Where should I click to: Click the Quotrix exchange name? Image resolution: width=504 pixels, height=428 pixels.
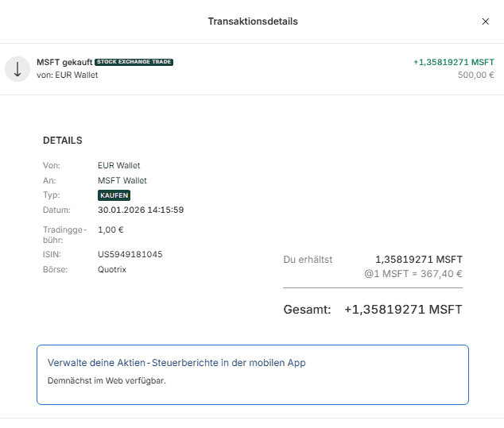(x=112, y=269)
